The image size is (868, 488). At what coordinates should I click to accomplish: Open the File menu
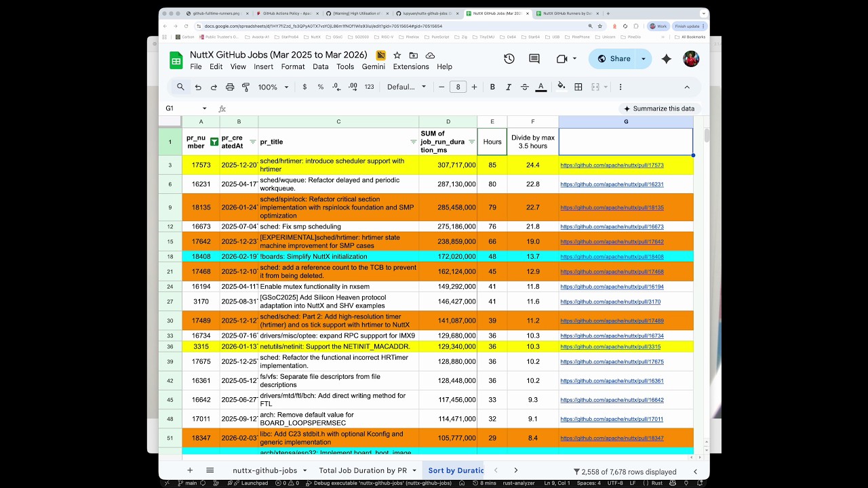tap(196, 66)
